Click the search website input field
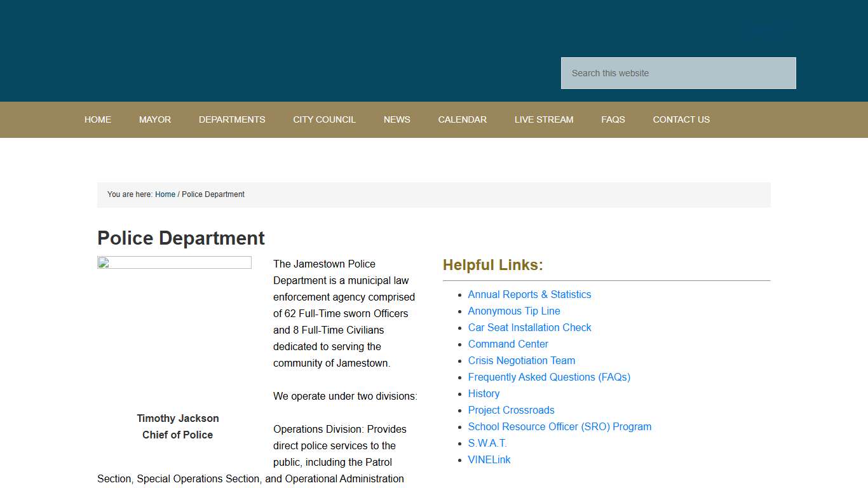The height and width of the screenshot is (488, 868). pos(677,72)
